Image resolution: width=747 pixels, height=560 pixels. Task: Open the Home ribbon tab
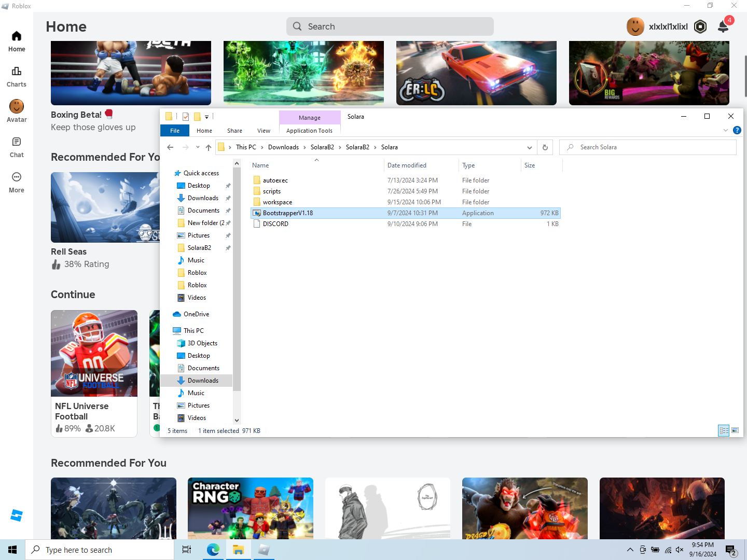pyautogui.click(x=204, y=131)
